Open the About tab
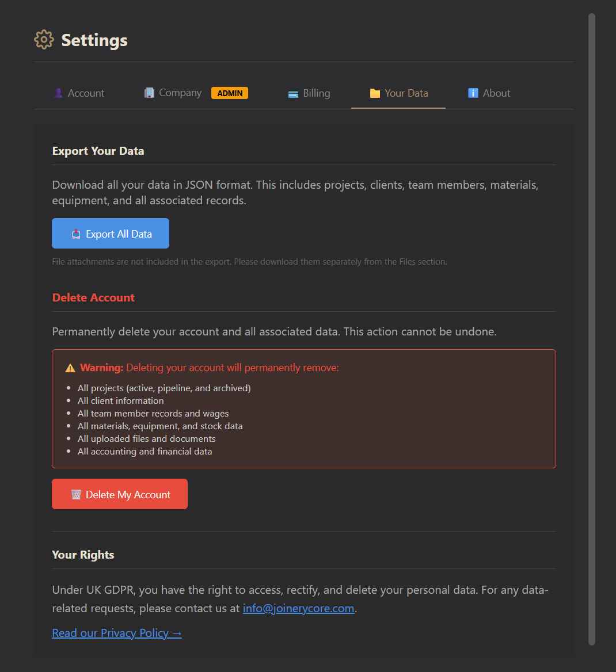Screen dimensions: 616x672 (496, 93)
